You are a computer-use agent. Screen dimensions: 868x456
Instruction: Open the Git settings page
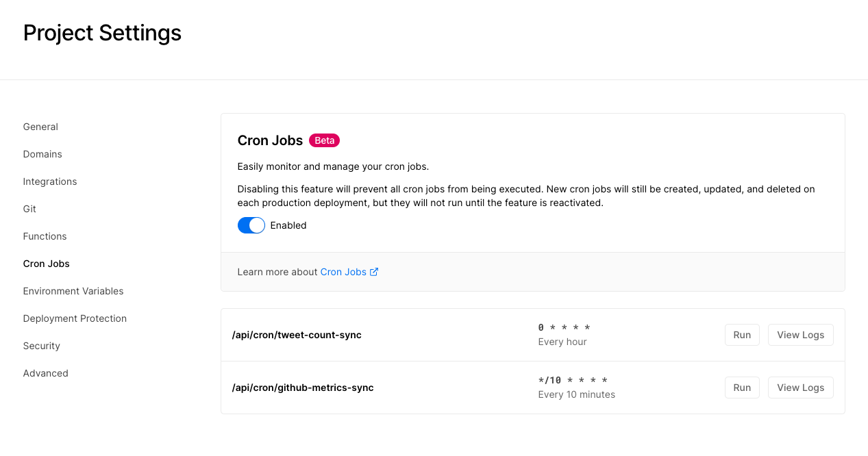29,209
